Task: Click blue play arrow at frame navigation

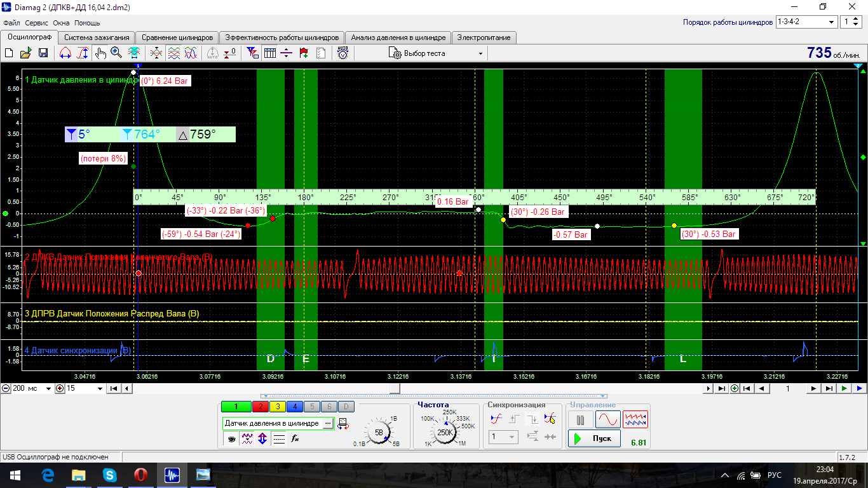Action: 859,388
